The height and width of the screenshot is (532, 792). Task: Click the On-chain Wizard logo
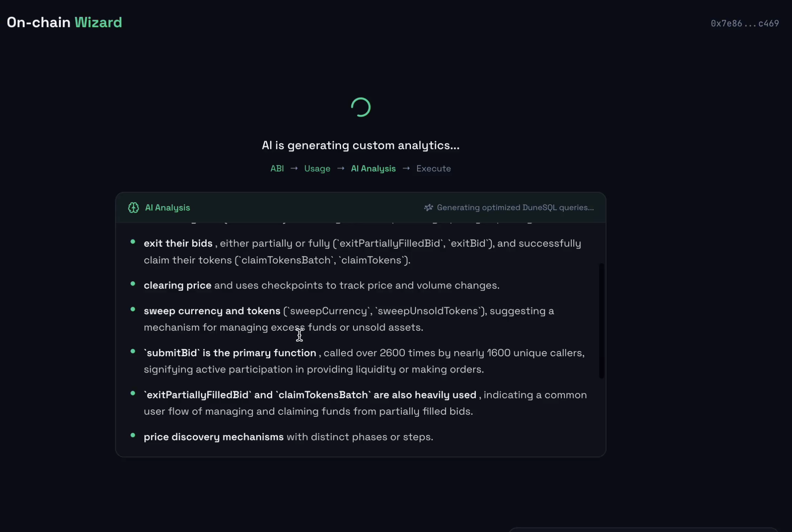pos(64,22)
